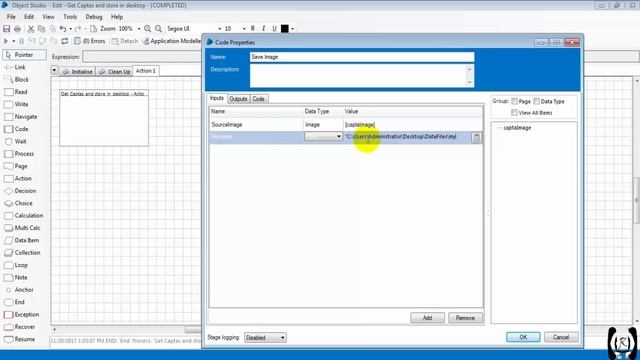Viewport: 640px width, 360px height.
Task: Choose the Recover stage tool
Action: [20, 327]
